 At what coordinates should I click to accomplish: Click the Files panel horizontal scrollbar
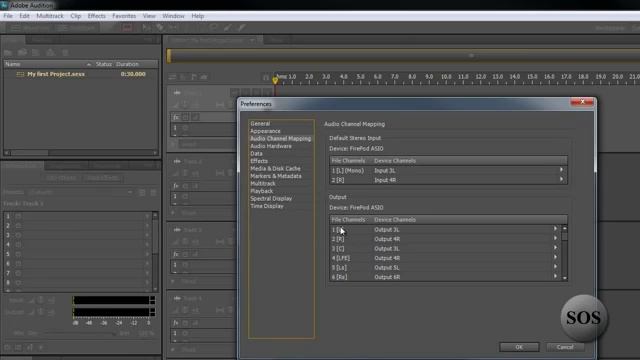[x=29, y=153]
